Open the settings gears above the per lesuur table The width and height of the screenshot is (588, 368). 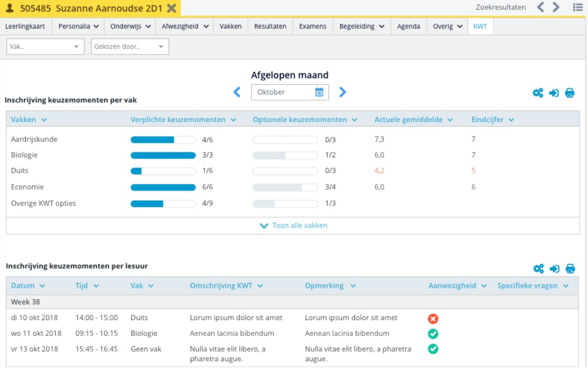[x=538, y=269]
